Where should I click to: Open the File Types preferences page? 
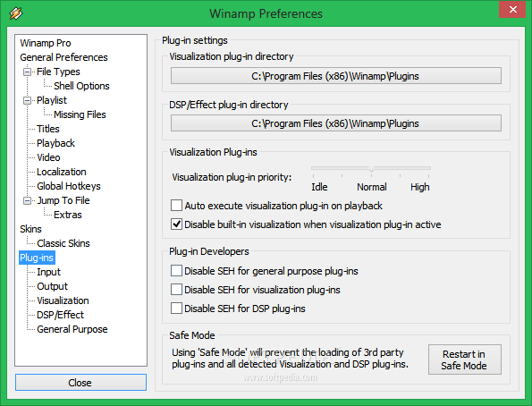tap(58, 72)
